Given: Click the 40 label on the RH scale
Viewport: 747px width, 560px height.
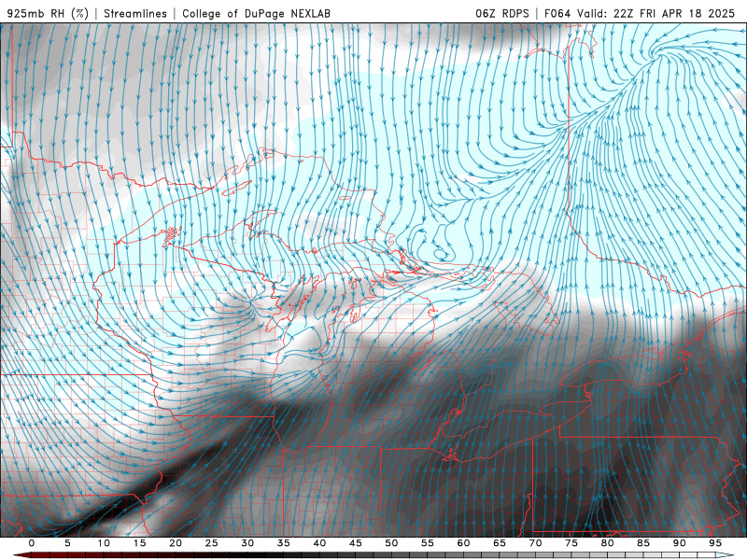Looking at the screenshot, I should (x=319, y=543).
